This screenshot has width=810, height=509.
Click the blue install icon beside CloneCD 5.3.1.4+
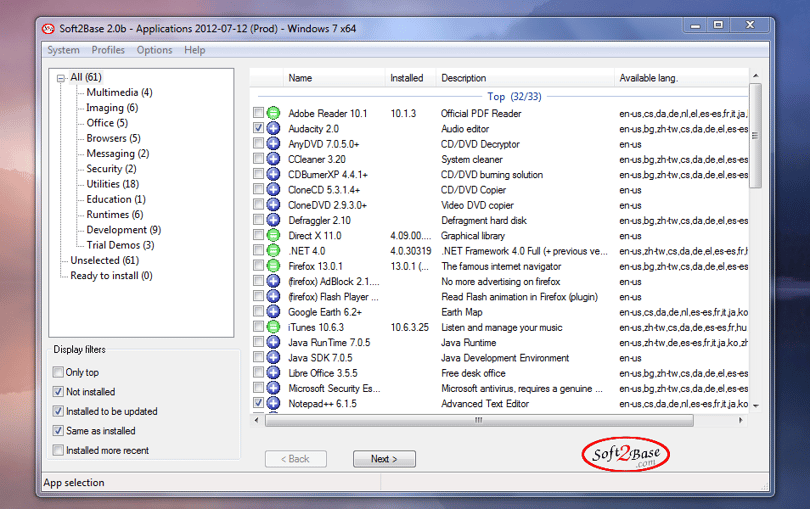coord(273,189)
